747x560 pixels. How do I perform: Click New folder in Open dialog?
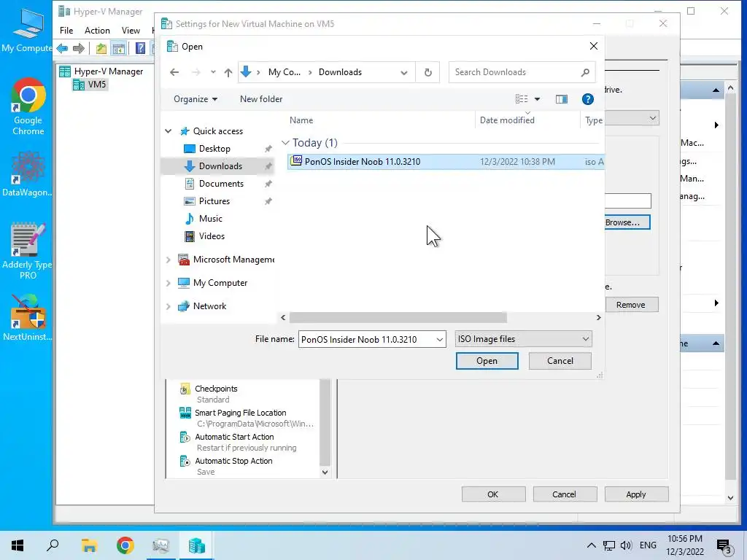[261, 99]
